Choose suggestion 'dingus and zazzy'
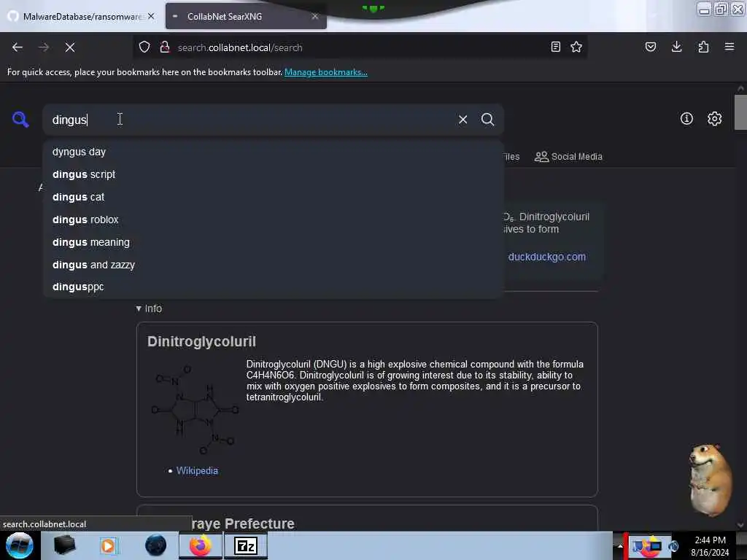The width and height of the screenshot is (747, 560). (274, 264)
